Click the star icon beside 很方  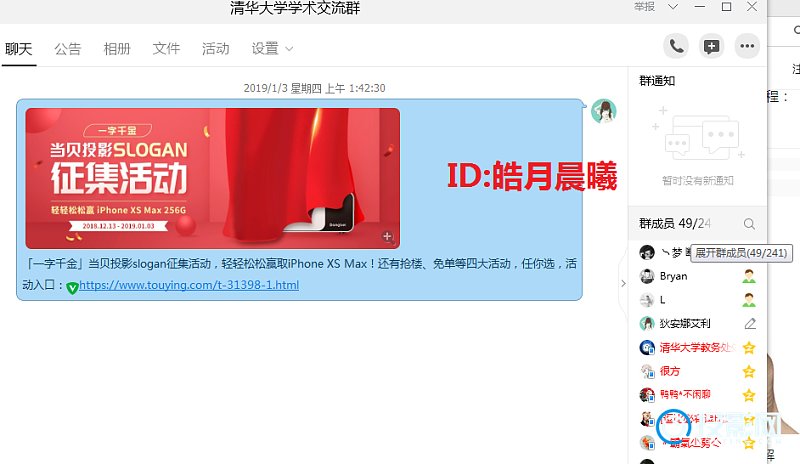coord(748,371)
